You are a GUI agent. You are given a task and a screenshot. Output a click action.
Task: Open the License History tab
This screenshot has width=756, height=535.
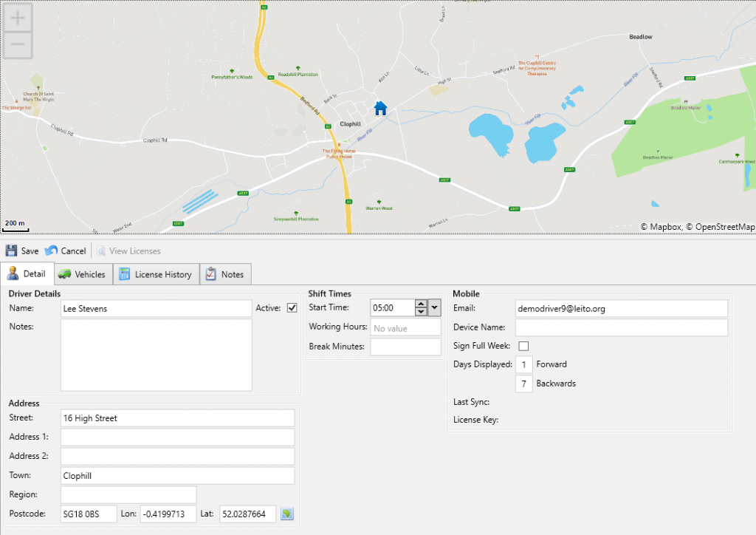tap(157, 273)
